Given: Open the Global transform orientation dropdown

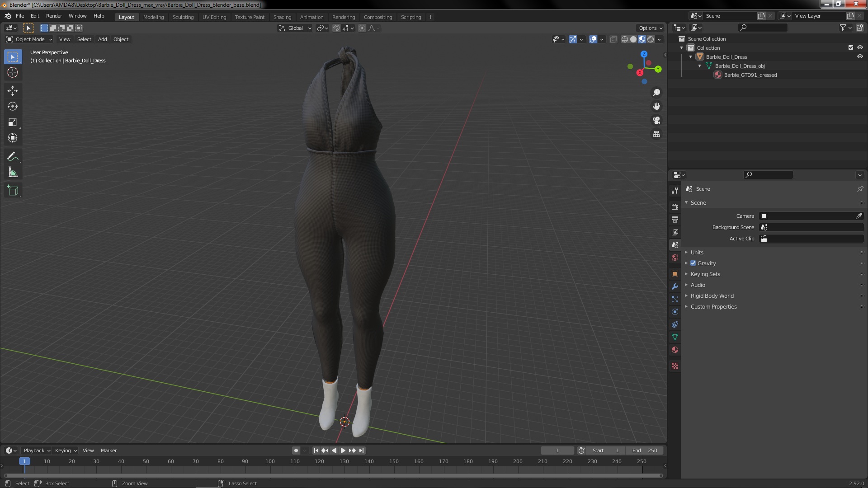Looking at the screenshot, I should (295, 28).
